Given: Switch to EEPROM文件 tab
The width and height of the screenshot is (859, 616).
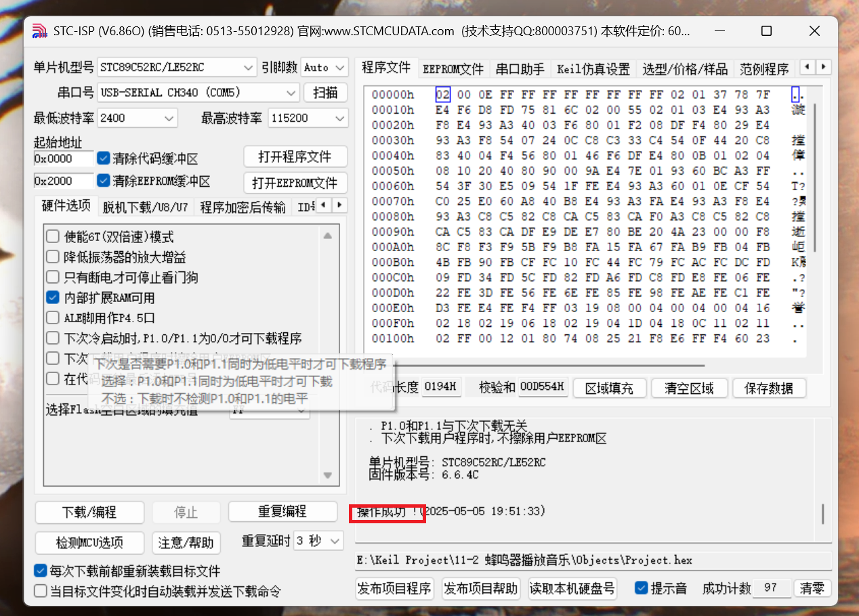Looking at the screenshot, I should click(453, 69).
